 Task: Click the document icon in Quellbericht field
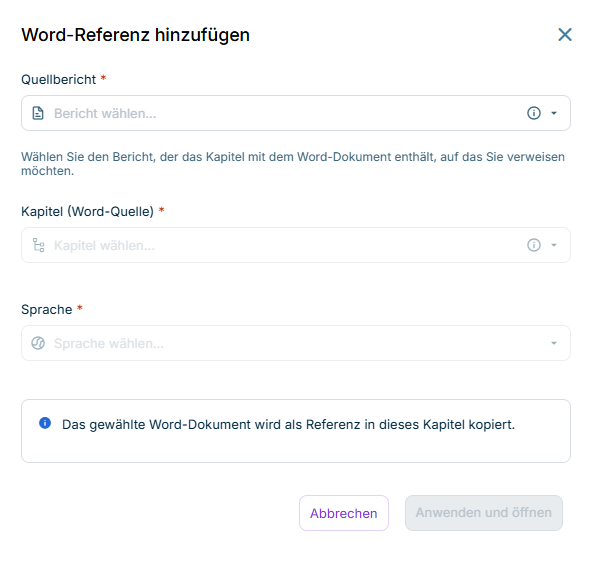[x=38, y=113]
